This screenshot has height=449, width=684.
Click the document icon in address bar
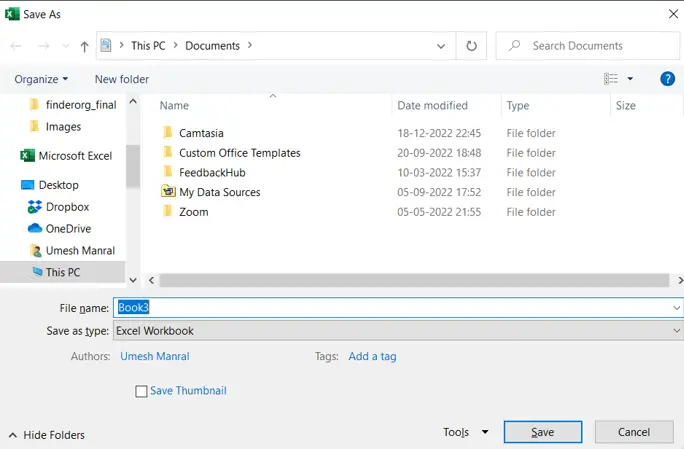(106, 45)
